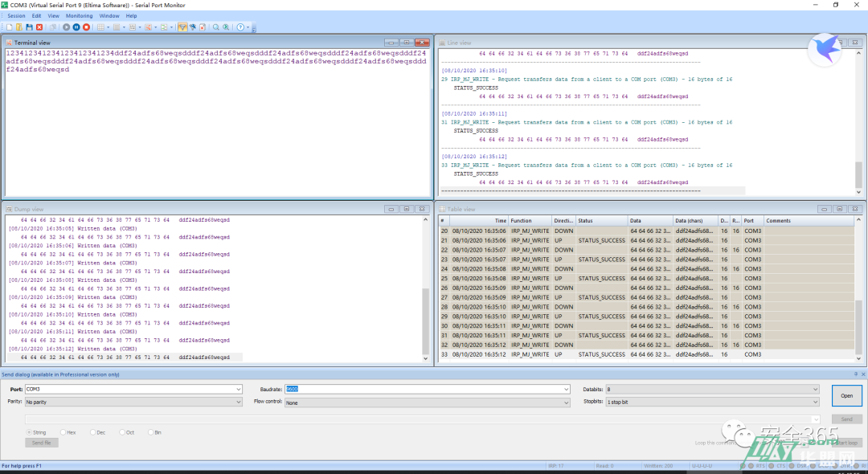Select the Dec radio button

click(92, 432)
